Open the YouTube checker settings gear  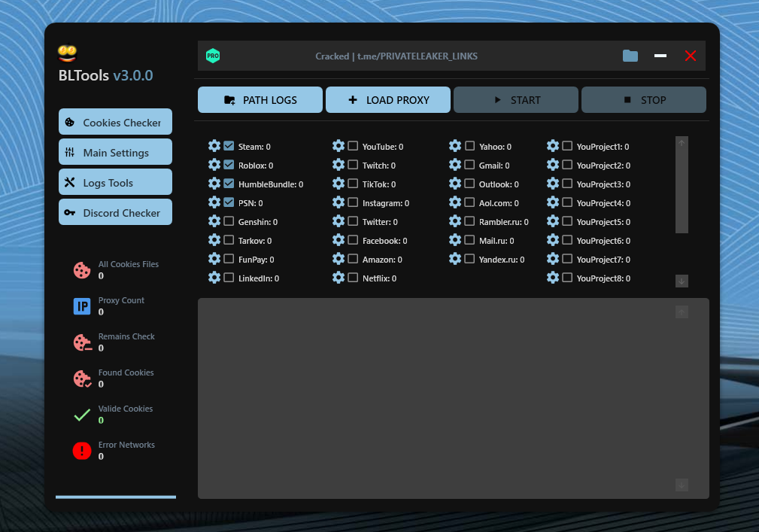(338, 146)
